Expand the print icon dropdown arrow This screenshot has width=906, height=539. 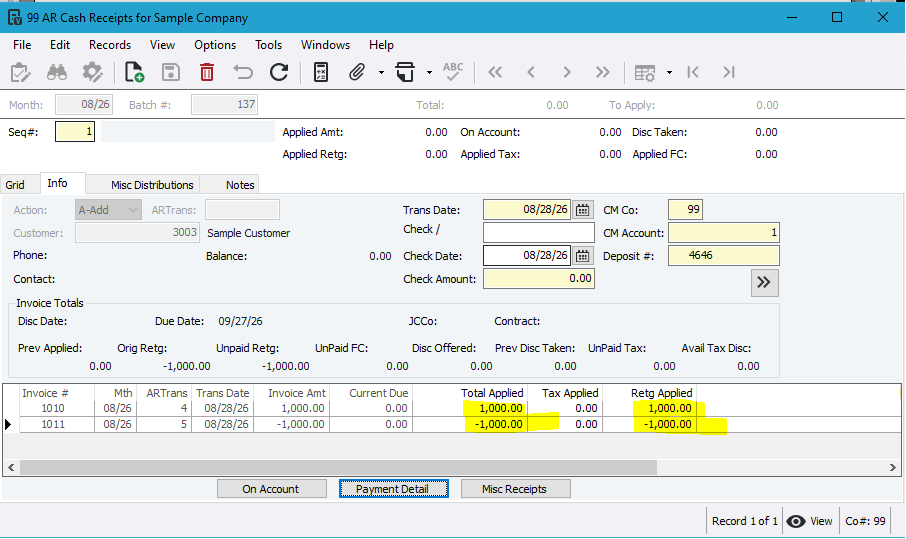click(x=429, y=73)
